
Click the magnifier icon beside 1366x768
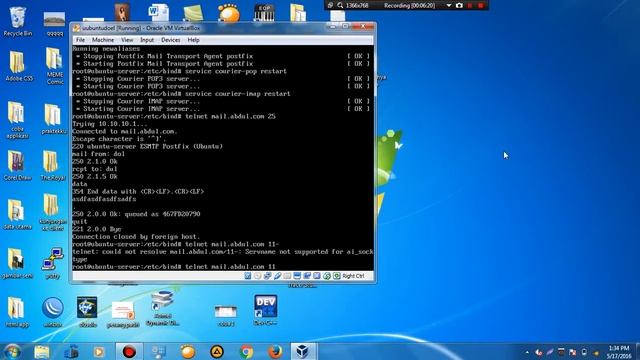coord(340,5)
